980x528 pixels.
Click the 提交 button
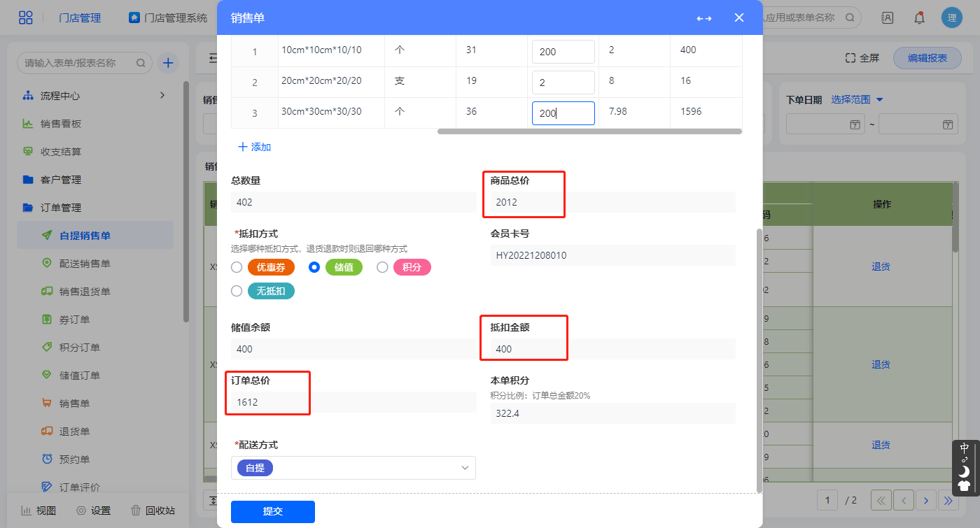click(x=272, y=511)
